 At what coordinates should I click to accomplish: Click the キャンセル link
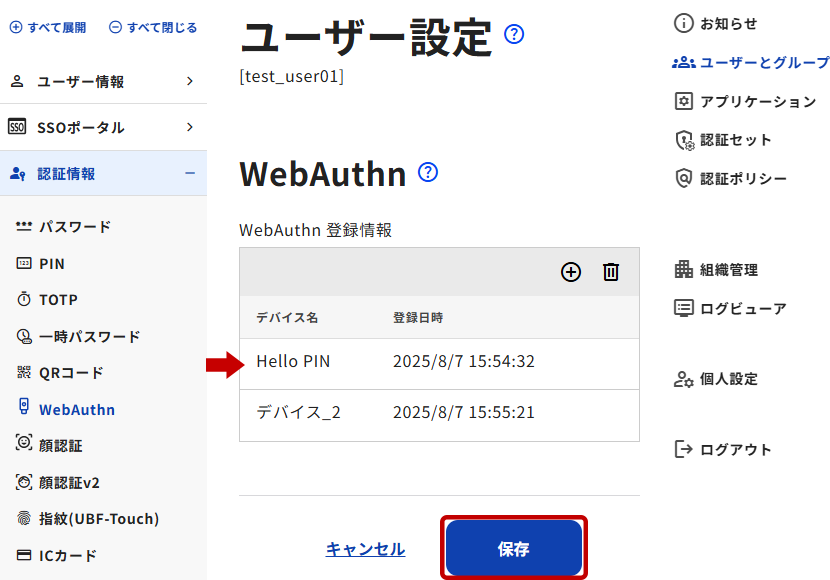click(x=365, y=549)
